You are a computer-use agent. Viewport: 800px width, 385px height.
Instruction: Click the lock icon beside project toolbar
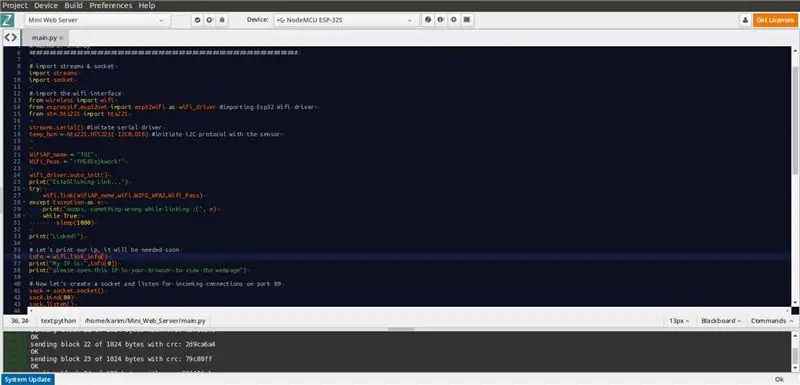click(222, 20)
